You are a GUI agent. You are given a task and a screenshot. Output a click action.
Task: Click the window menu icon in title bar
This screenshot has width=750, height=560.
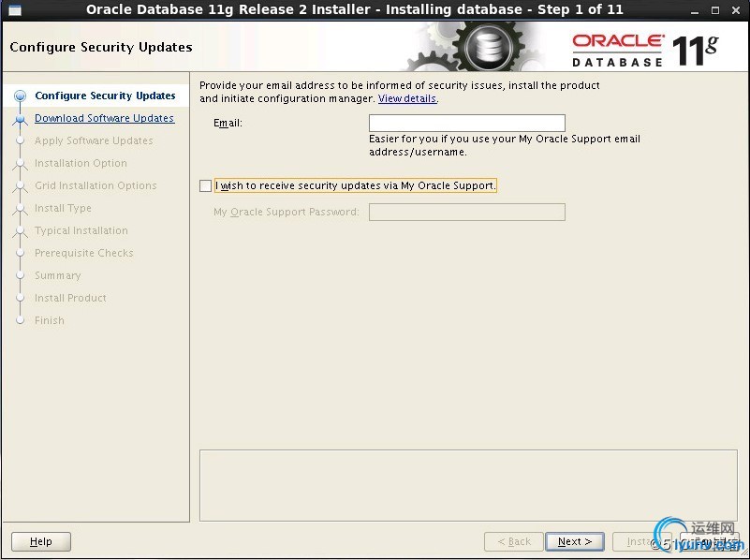15,10
